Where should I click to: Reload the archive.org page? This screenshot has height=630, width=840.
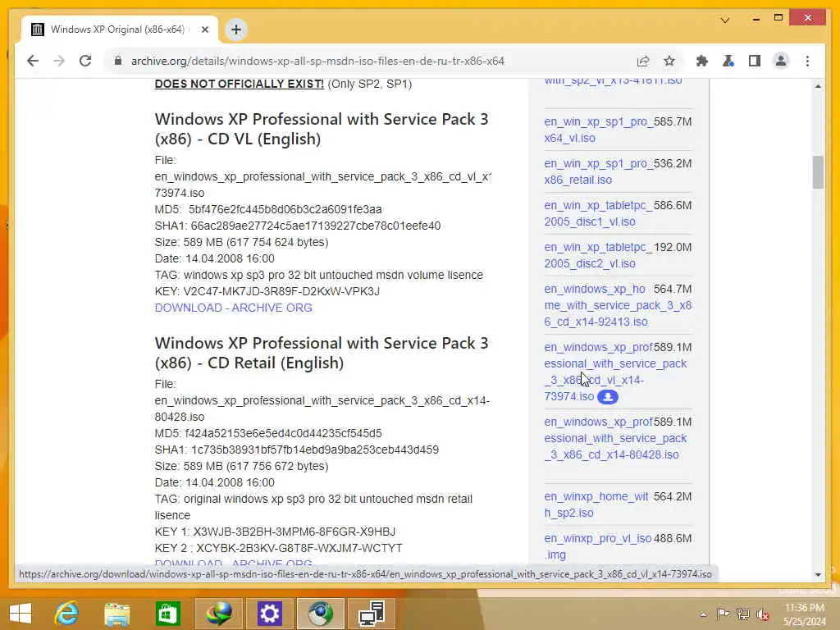(x=85, y=61)
